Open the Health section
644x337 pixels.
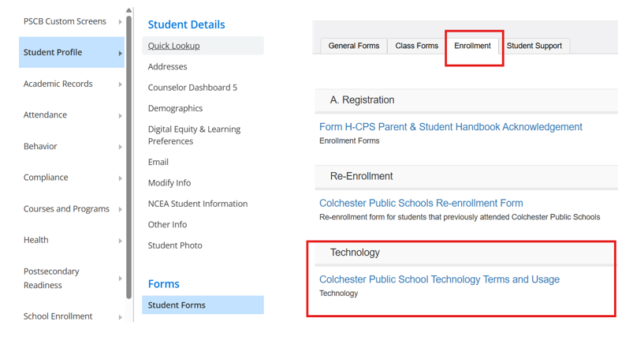pyautogui.click(x=35, y=240)
